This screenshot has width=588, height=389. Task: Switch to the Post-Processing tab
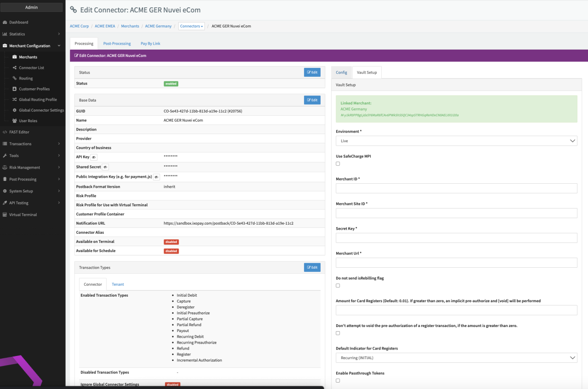pyautogui.click(x=117, y=44)
